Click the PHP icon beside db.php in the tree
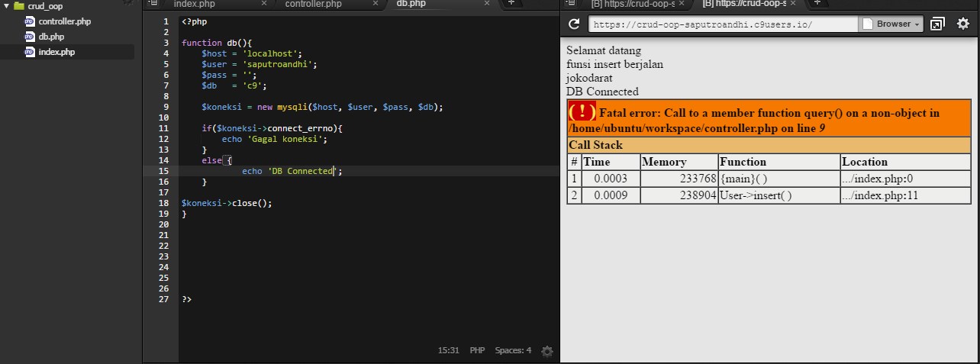980x364 pixels. (29, 37)
